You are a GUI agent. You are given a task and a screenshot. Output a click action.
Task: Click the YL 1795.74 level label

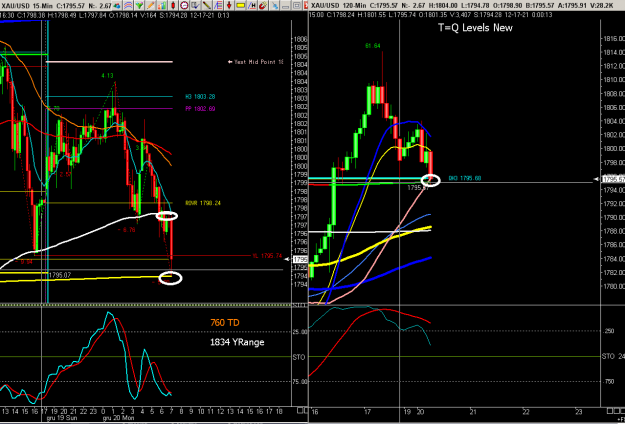[x=267, y=256]
